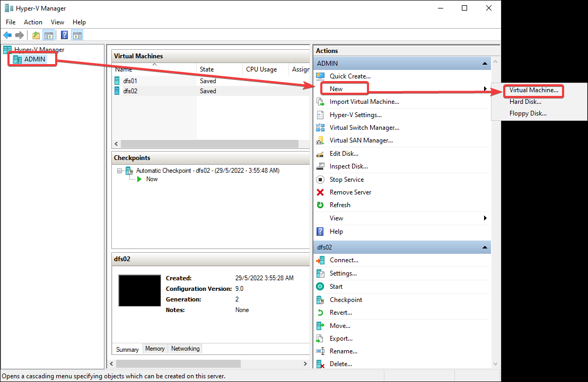Collapse the Automatic Checkpoint tree node
Image resolution: width=588 pixels, height=382 pixels.
coord(119,171)
